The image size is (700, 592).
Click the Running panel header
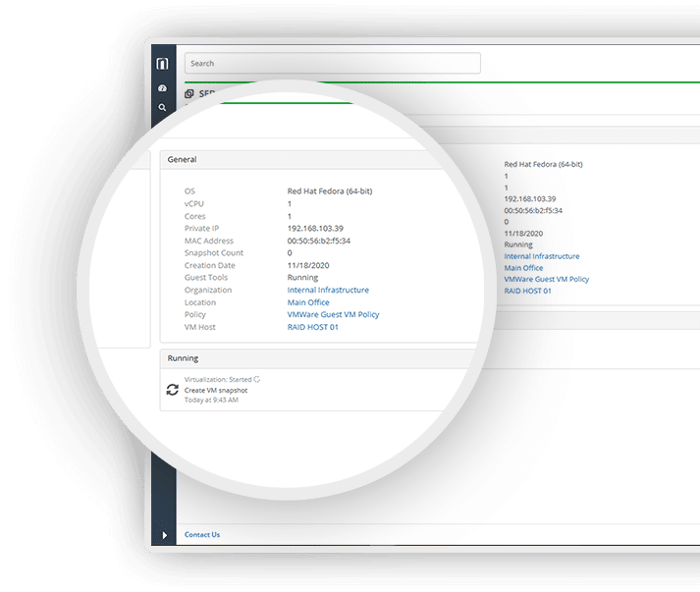pos(183,358)
